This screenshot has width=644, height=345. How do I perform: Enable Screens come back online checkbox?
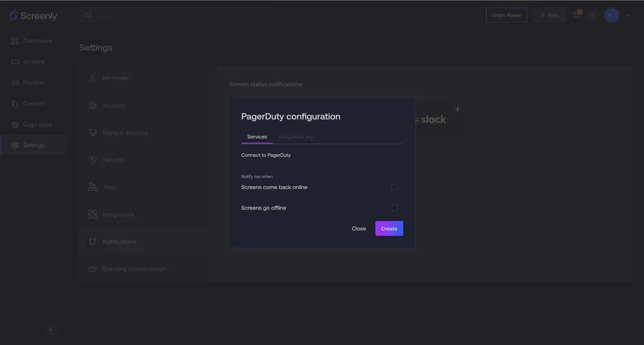click(x=394, y=187)
